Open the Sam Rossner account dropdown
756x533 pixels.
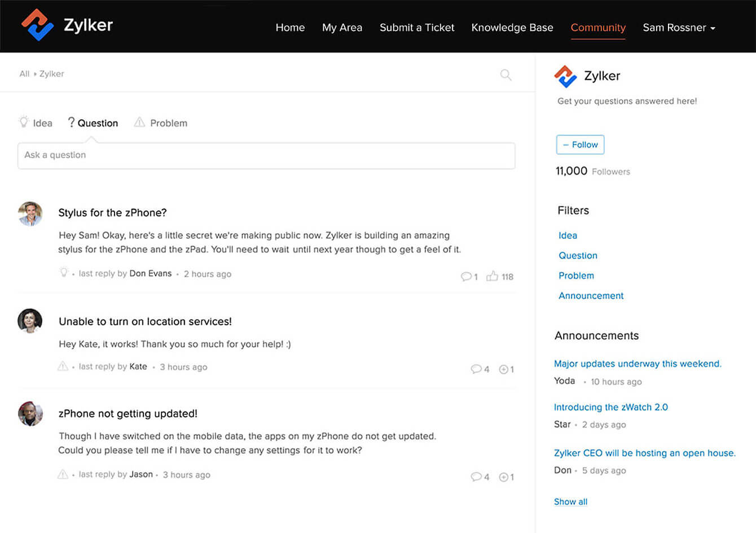pyautogui.click(x=679, y=28)
